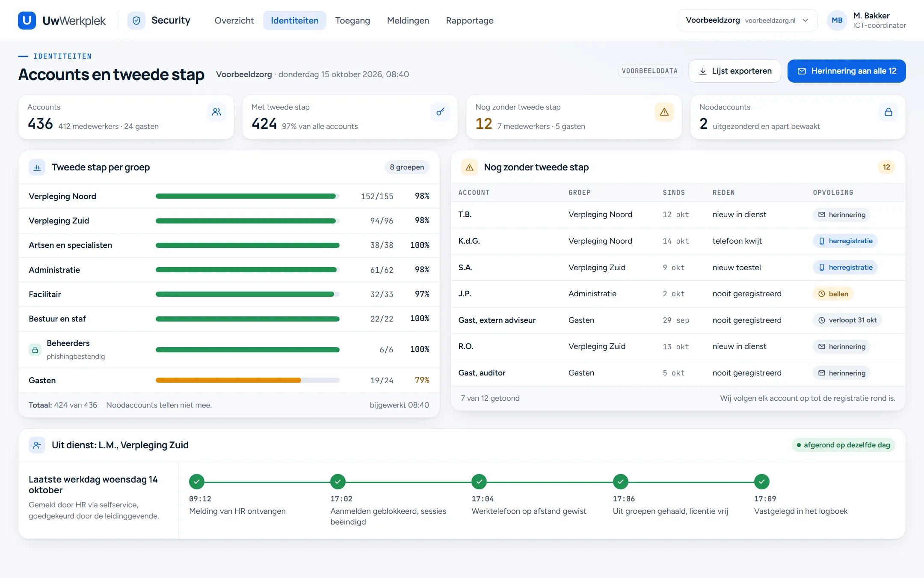
Task: Click the Artsen en specialisten row
Action: click(x=229, y=245)
